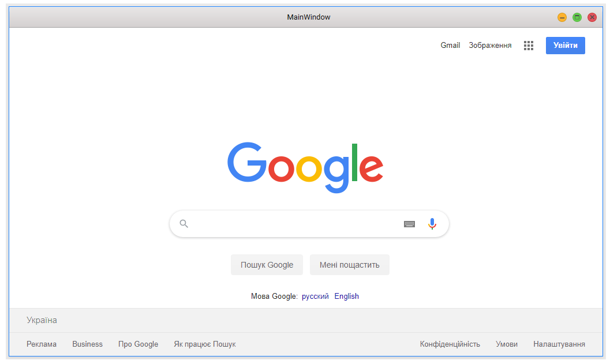
Task: Click the Україна footer text
Action: (x=42, y=320)
